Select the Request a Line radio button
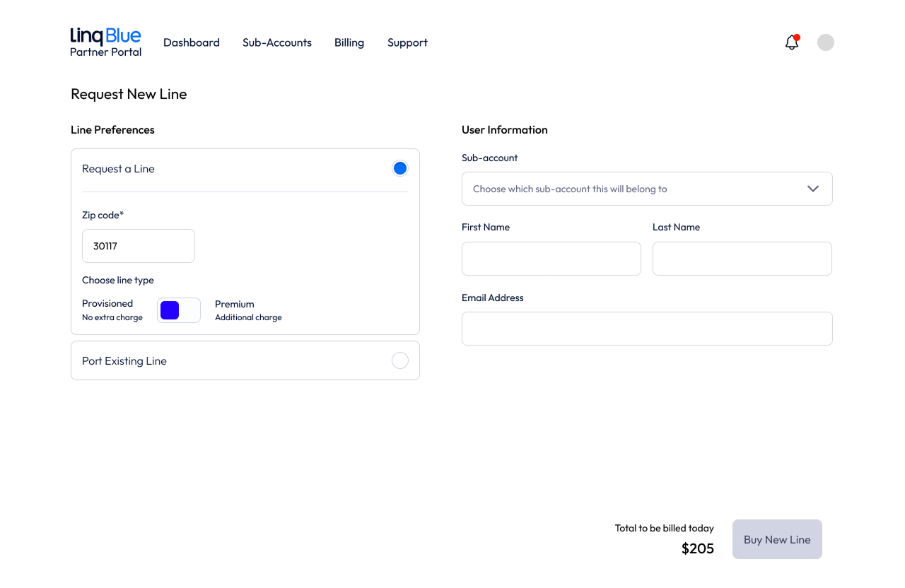Viewport: 905px width, 588px height. tap(400, 168)
